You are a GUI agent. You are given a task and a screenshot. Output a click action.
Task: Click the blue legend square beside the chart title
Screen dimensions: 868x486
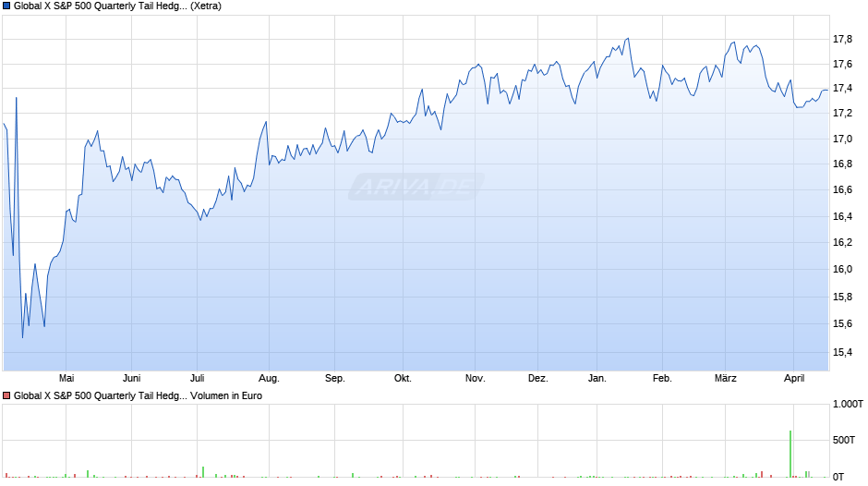[x=6, y=6]
